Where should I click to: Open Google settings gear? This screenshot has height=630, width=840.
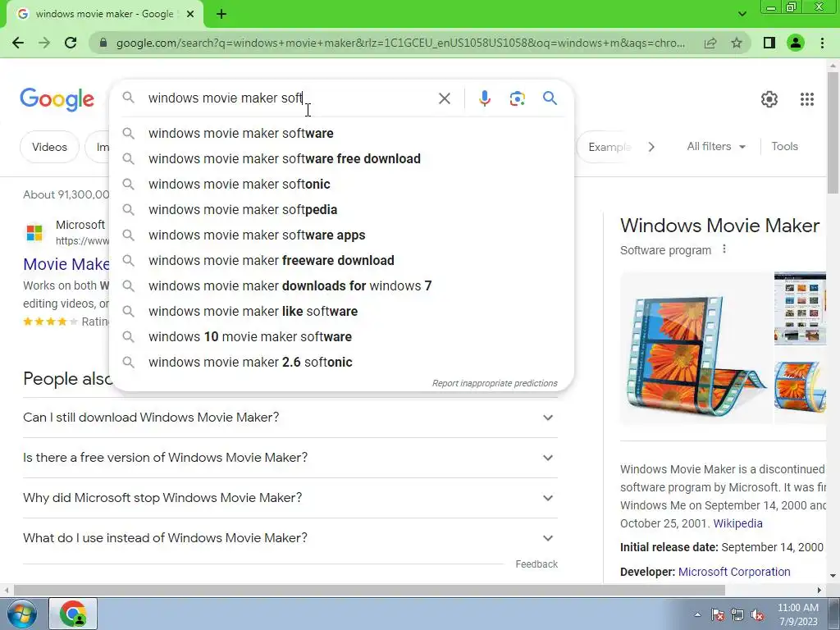pos(769,99)
